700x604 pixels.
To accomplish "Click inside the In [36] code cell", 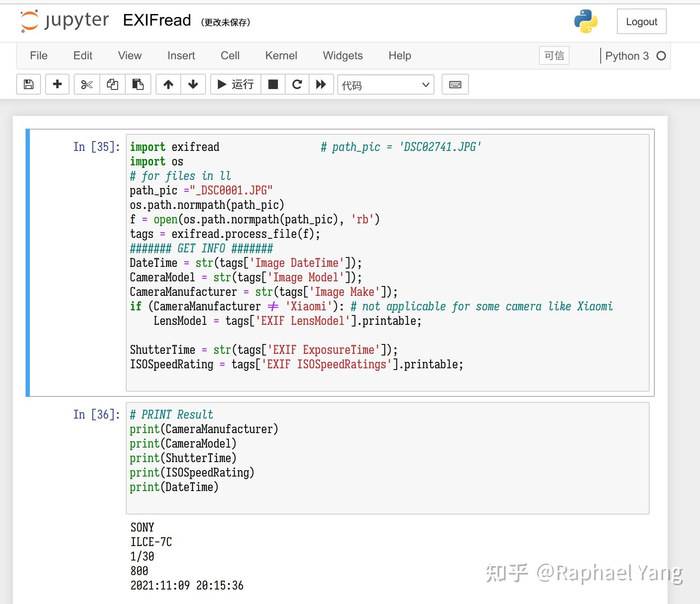I will pyautogui.click(x=388, y=458).
